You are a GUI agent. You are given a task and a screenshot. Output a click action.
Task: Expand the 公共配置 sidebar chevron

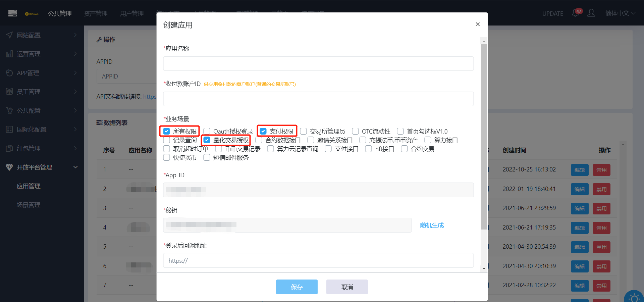point(75,110)
